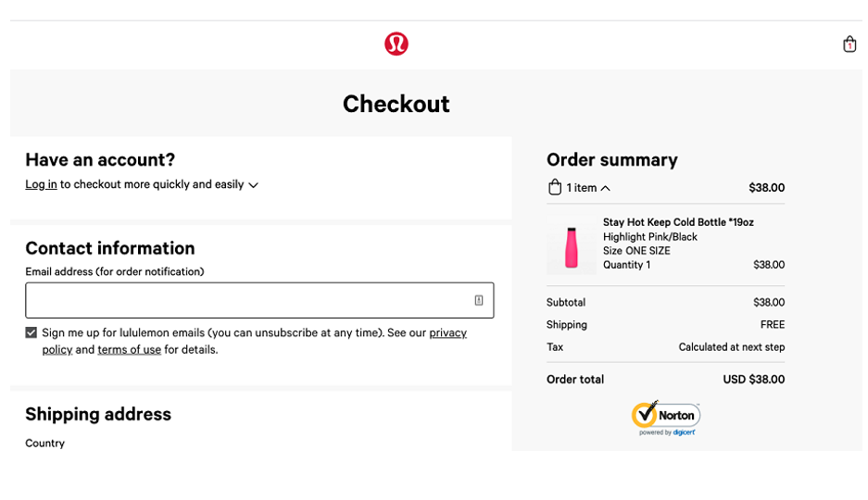
Task: Click the "Checkout" page heading
Action: (396, 104)
